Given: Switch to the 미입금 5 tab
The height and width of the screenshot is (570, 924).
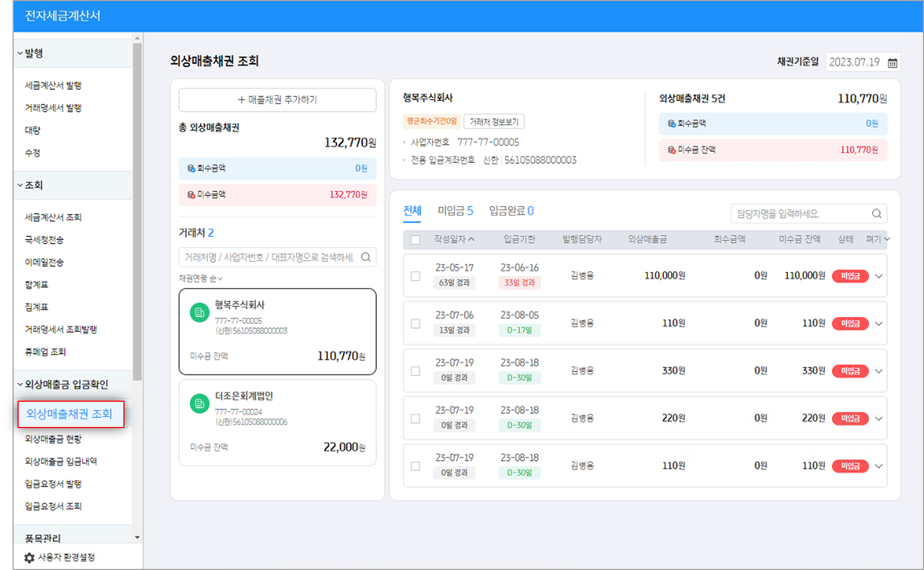Looking at the screenshot, I should point(455,211).
